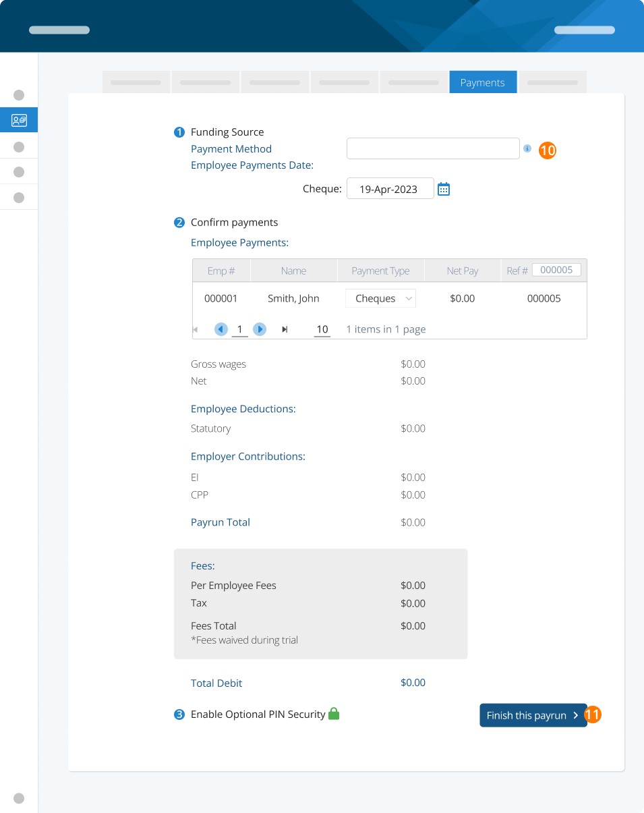Edit the Ref # starting number field
Image resolution: width=644 pixels, height=813 pixels.
click(556, 270)
